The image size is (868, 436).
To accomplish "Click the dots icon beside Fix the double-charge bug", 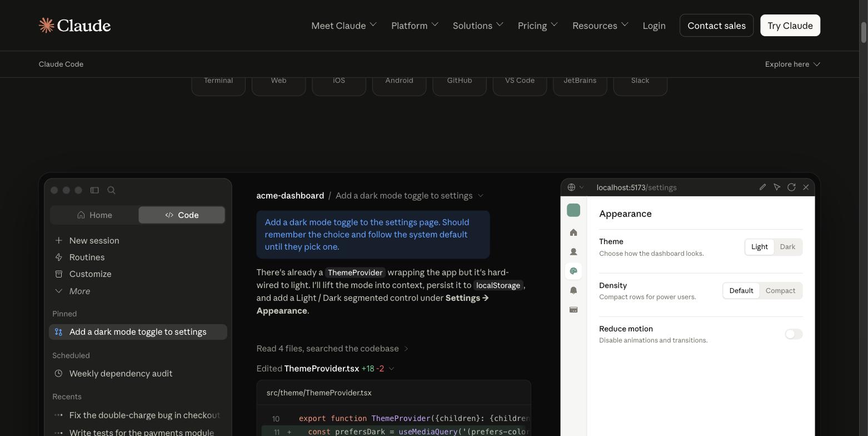I will 58,415.
